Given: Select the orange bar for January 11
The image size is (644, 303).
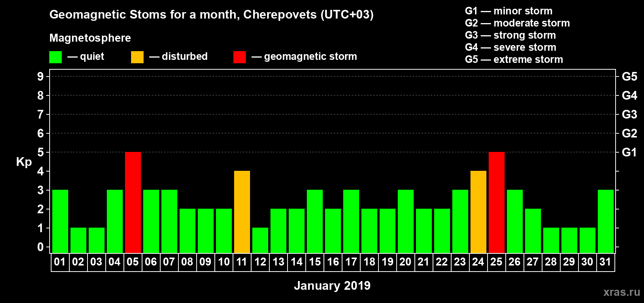Looking at the screenshot, I should [x=242, y=212].
